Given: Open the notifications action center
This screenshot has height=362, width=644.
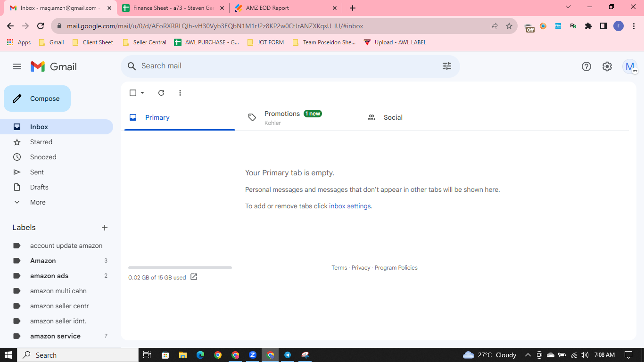Looking at the screenshot, I should [628, 355].
